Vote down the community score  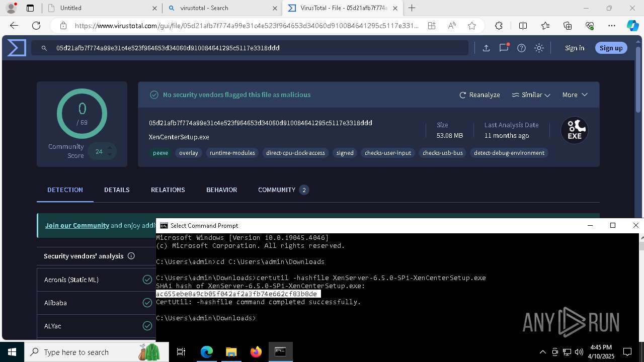(109, 155)
